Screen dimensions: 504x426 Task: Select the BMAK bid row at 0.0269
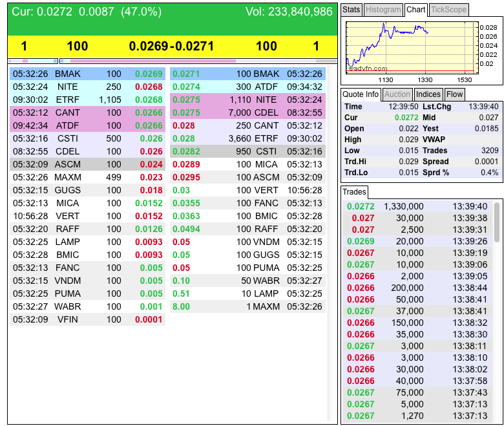click(87, 74)
